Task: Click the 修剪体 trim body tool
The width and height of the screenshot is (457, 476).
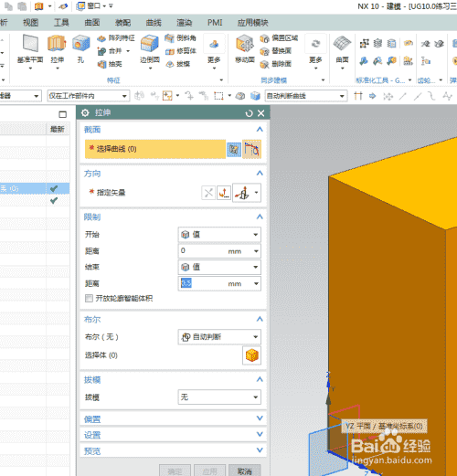Action: [x=181, y=51]
